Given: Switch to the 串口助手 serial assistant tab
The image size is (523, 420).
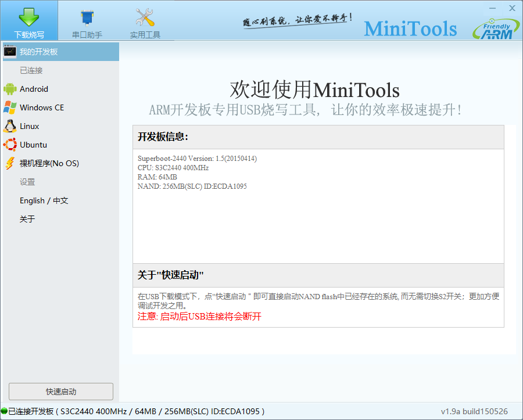Looking at the screenshot, I should point(87,20).
